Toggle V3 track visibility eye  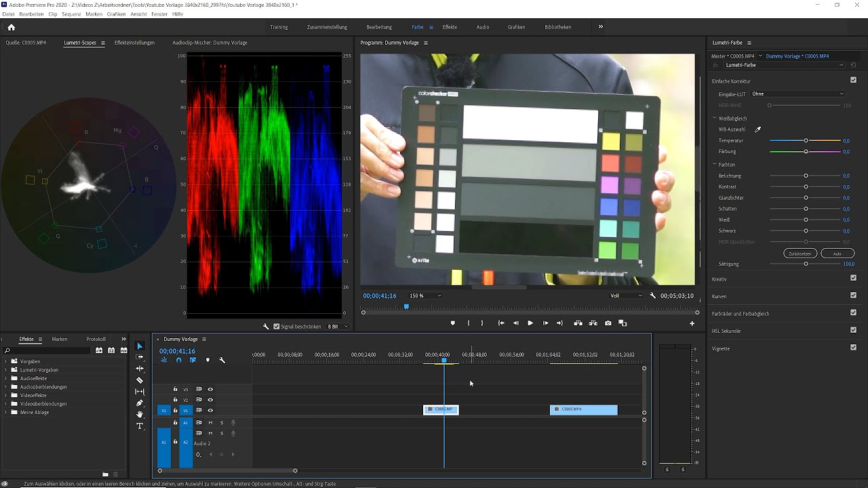[x=210, y=389]
